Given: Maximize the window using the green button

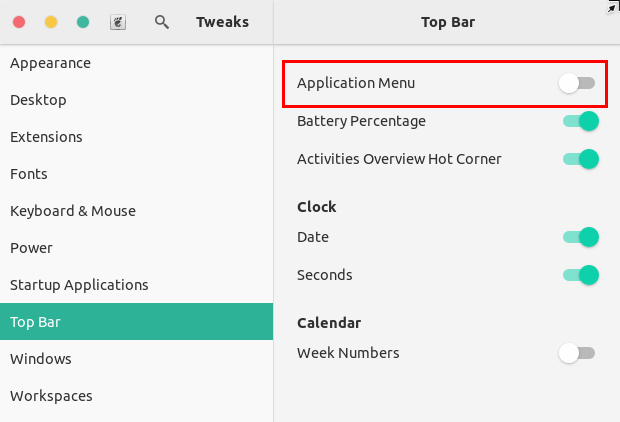Looking at the screenshot, I should 83,22.
